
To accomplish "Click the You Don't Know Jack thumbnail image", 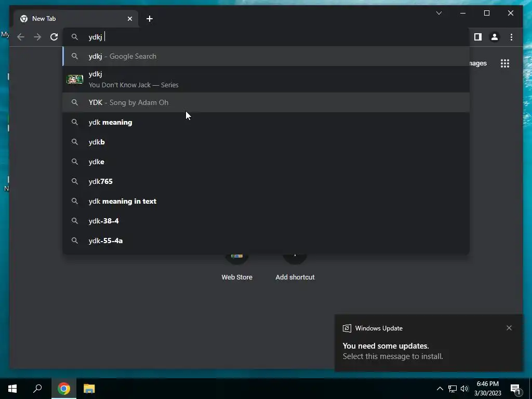I will pyautogui.click(x=75, y=79).
